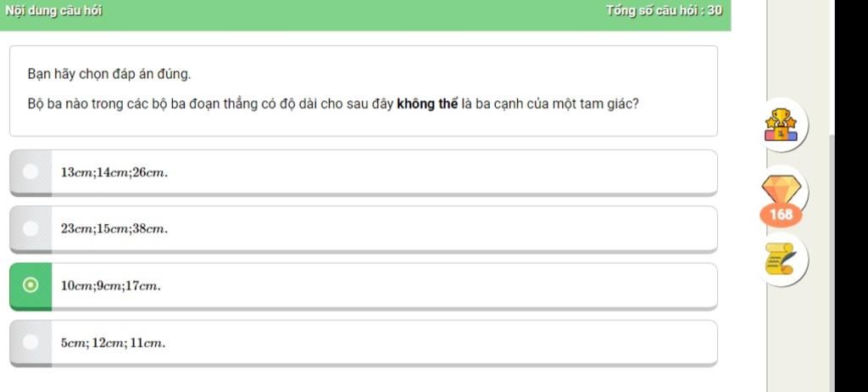
Task: Click 'Bạn hãy chọn đáp án đúng' instruction
Action: pyautogui.click(x=109, y=74)
